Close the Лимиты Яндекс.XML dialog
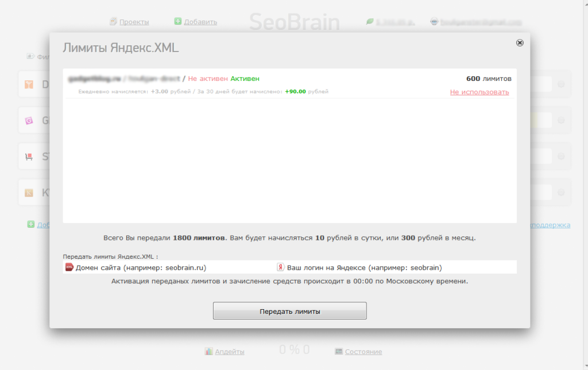The image size is (588, 370). (x=519, y=42)
